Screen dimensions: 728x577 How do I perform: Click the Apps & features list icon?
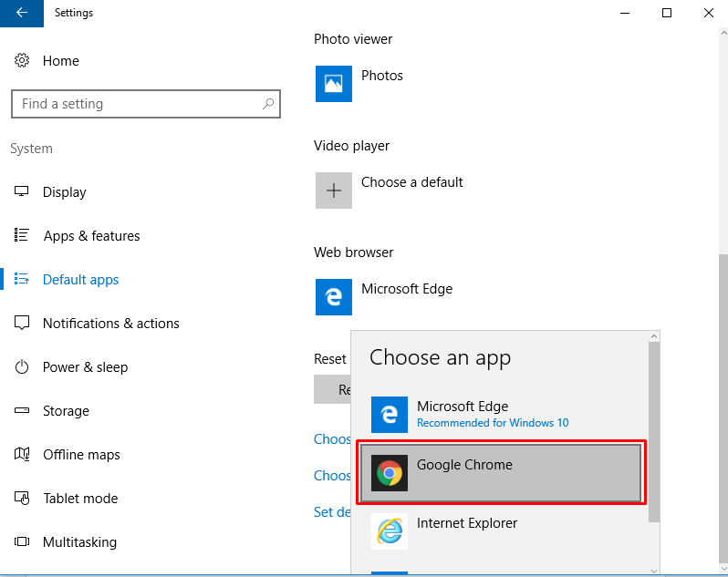coord(21,235)
